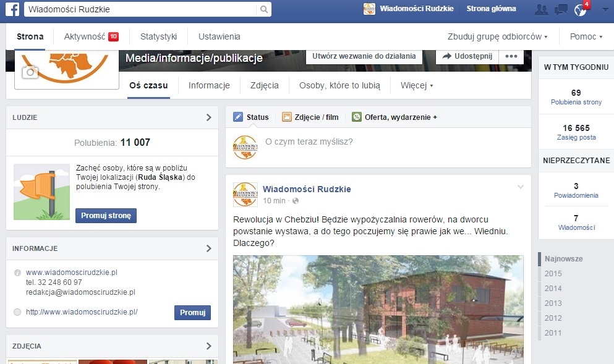This screenshot has height=364, width=614.
Task: Open the post options chevron
Action: [x=521, y=187]
